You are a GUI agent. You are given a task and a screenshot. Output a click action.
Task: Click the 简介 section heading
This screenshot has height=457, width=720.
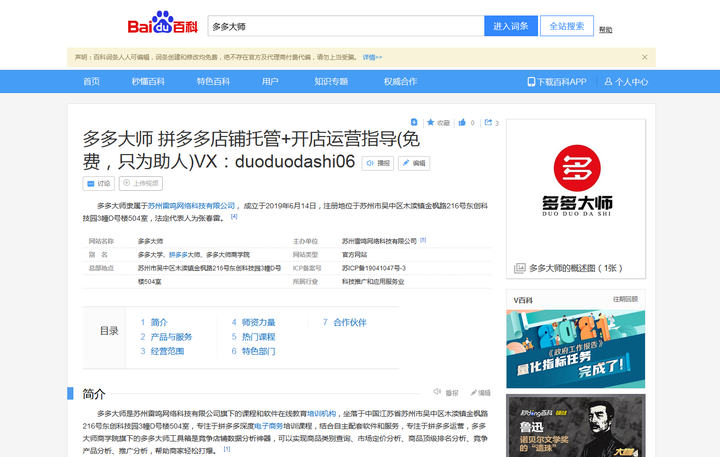pyautogui.click(x=94, y=394)
